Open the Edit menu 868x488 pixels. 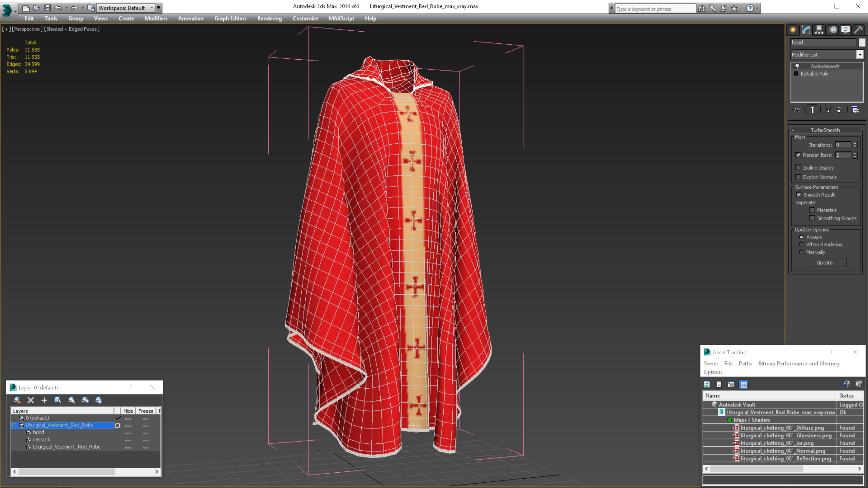(x=29, y=18)
